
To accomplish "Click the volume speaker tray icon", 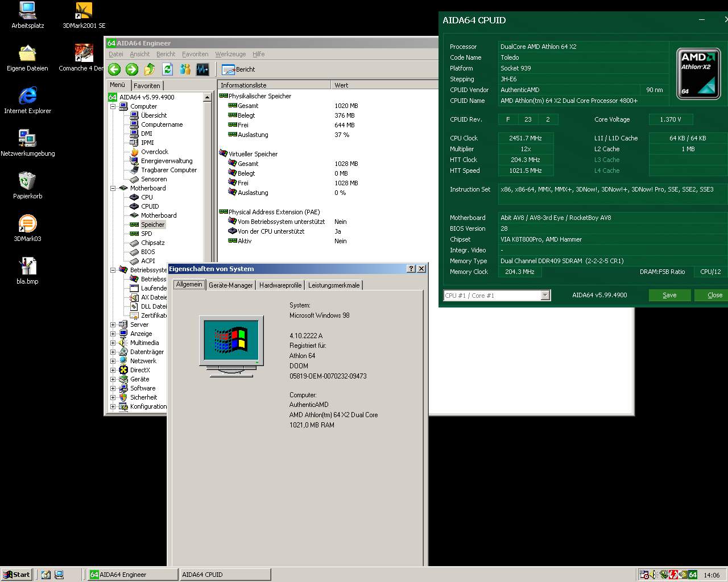I will [x=653, y=575].
